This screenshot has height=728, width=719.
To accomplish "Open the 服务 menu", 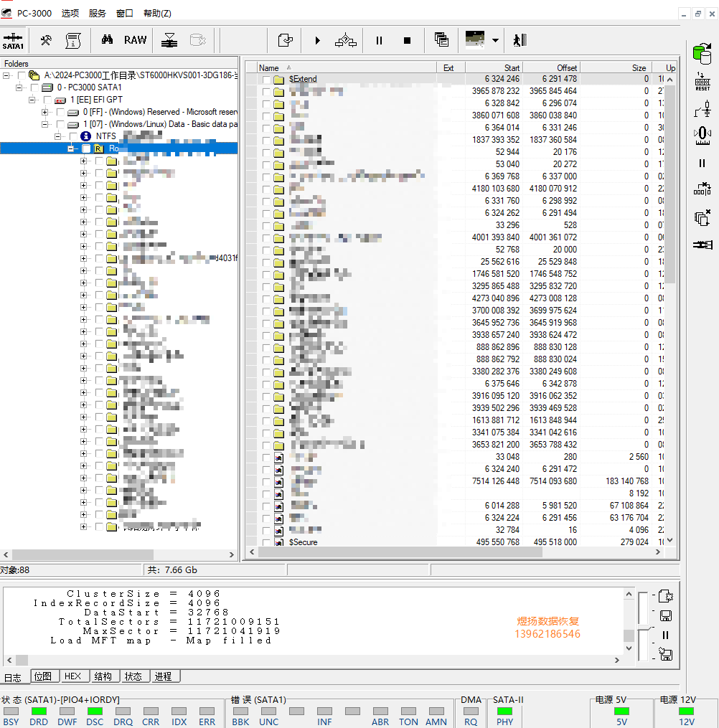I will [97, 13].
